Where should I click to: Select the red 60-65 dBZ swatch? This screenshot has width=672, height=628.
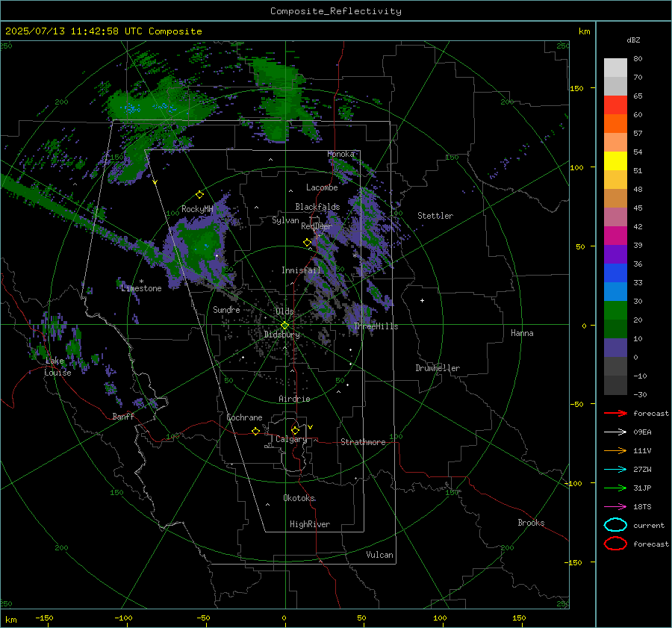(615, 105)
